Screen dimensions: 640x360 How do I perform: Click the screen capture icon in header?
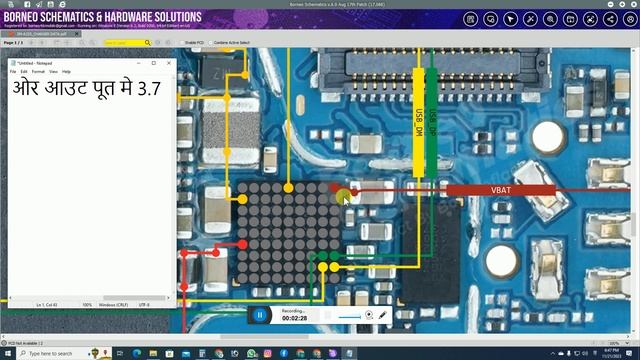[591, 19]
